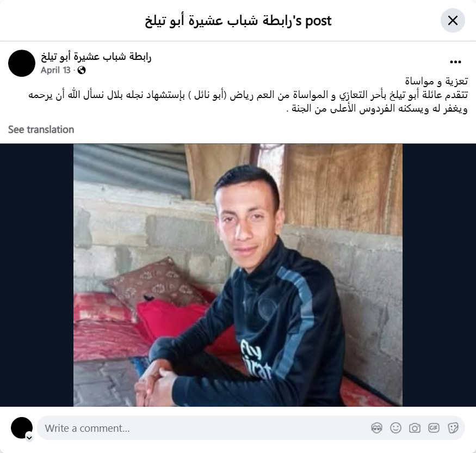Image resolution: width=476 pixels, height=453 pixels.
Task: Open the three-dot post options menu
Action: pyautogui.click(x=455, y=62)
